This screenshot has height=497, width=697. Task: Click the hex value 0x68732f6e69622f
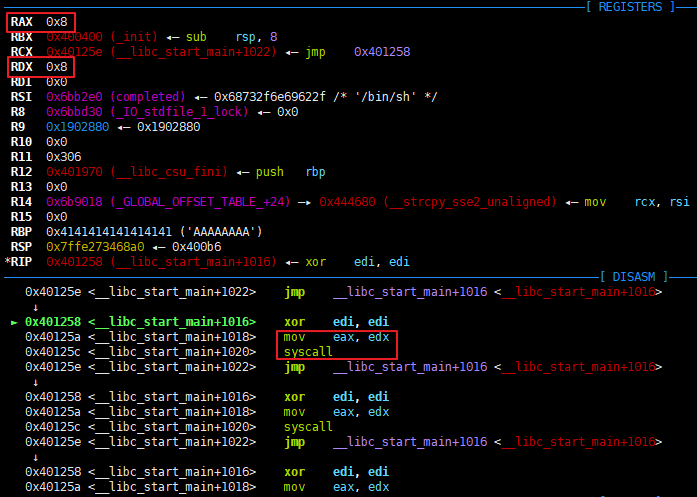(x=270, y=97)
